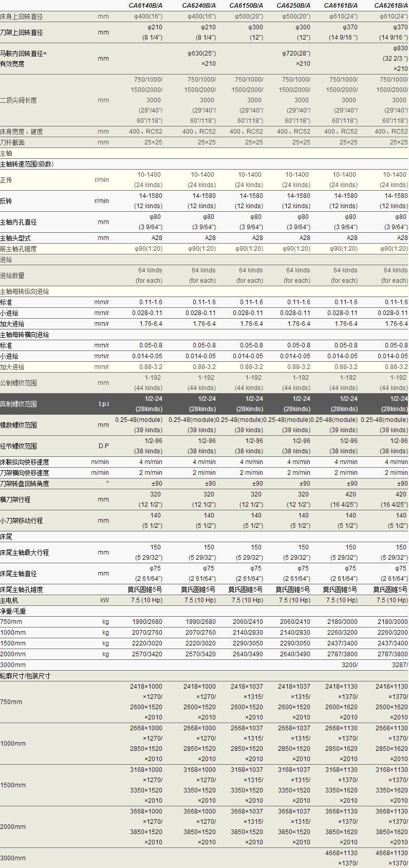Image resolution: width=409 pixels, height=868 pixels.
Task: Select the 刀架转盘回转角度 row label
Action: [25, 484]
